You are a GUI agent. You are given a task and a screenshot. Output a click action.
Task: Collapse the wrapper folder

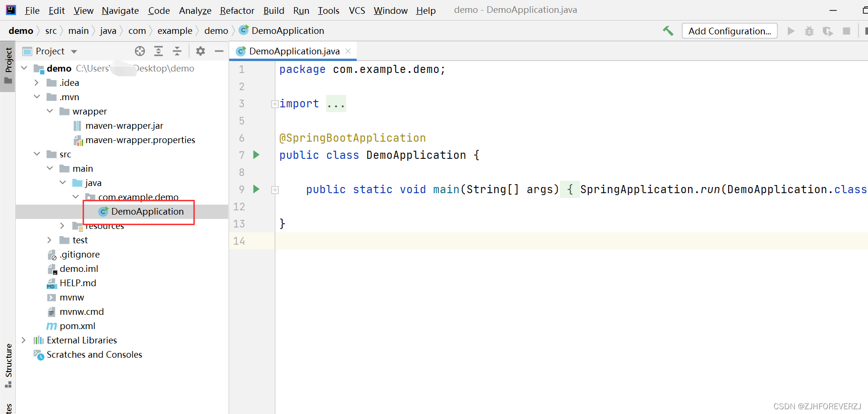point(50,111)
